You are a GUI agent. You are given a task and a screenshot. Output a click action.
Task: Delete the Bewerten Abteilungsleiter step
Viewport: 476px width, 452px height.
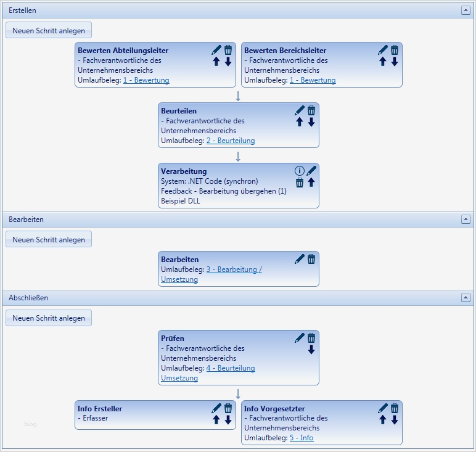(228, 50)
